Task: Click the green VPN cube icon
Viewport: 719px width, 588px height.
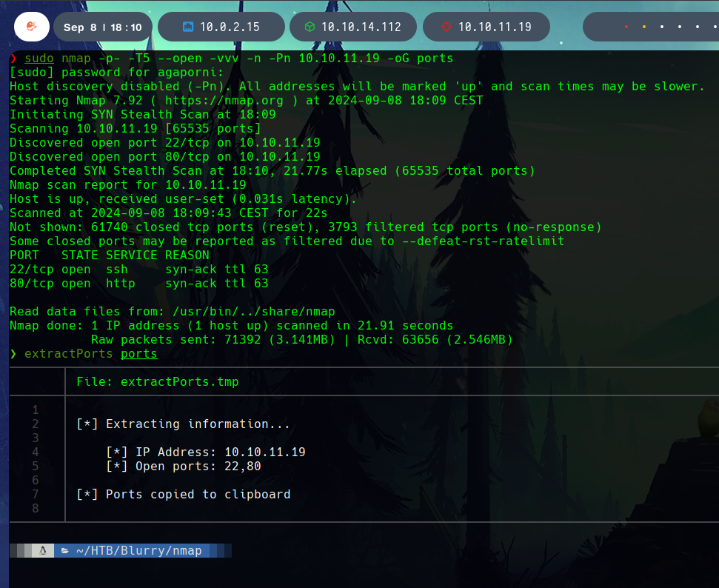Action: click(x=309, y=27)
